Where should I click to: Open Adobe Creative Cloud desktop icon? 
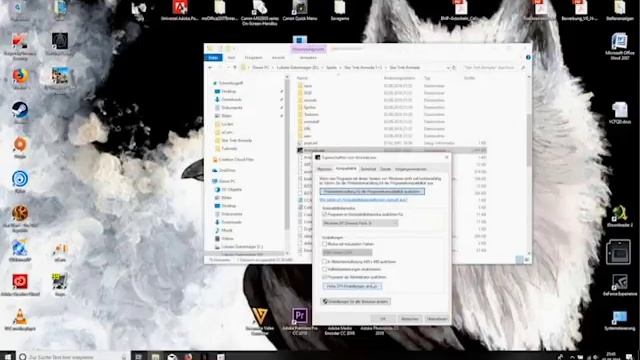(x=20, y=284)
